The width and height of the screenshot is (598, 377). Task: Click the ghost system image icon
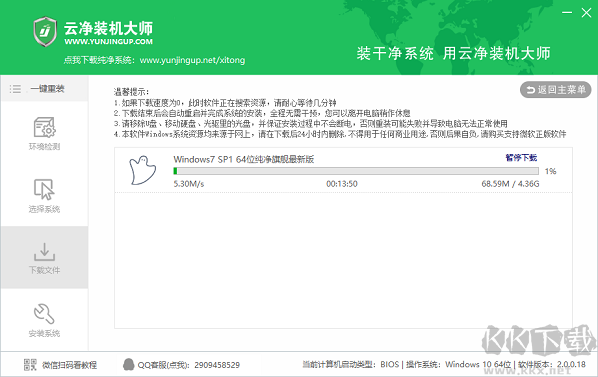pyautogui.click(x=142, y=170)
